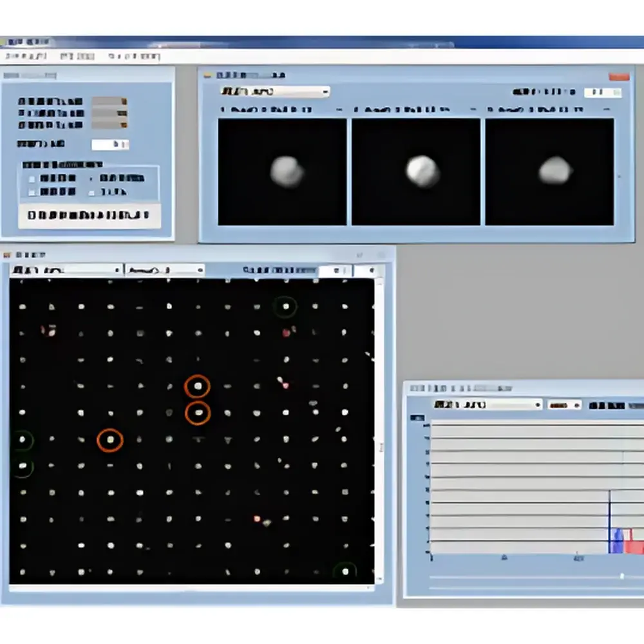Click the browse icon beside the second file path

click(x=122, y=113)
